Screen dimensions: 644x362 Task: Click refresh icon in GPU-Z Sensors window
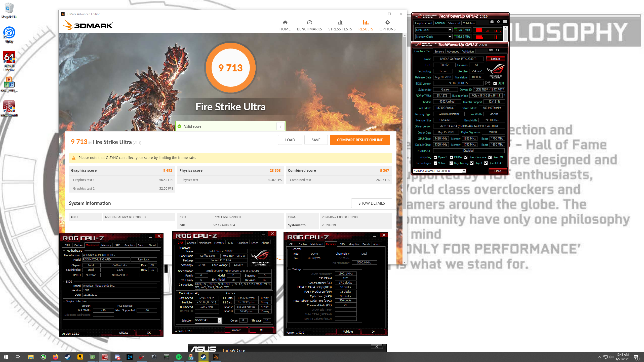(x=498, y=22)
